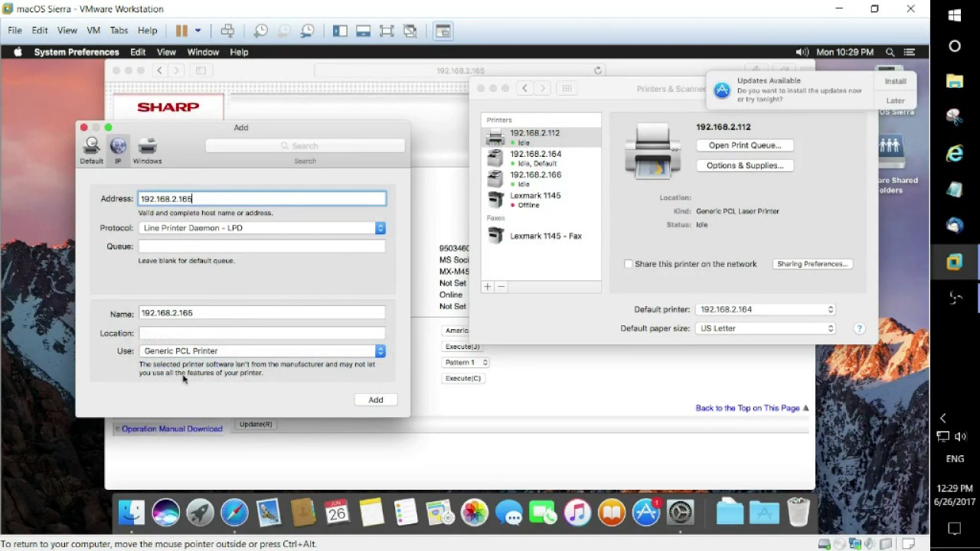
Task: Click the Address input field
Action: point(262,199)
